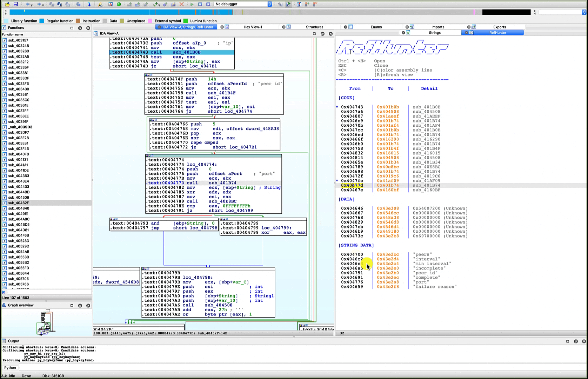Open the Imports tab
The height and width of the screenshot is (379, 588).
pos(437,27)
